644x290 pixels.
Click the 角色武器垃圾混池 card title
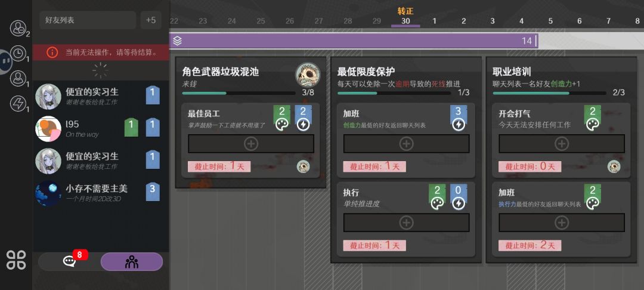(x=221, y=72)
